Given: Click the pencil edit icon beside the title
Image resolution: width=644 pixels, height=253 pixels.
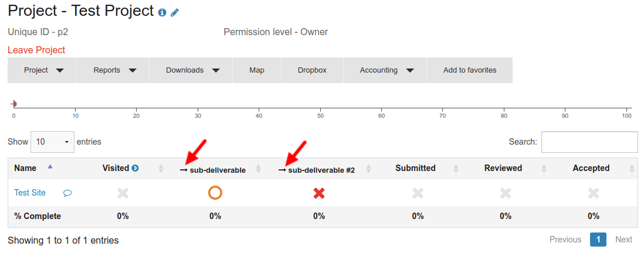Looking at the screenshot, I should (x=175, y=12).
